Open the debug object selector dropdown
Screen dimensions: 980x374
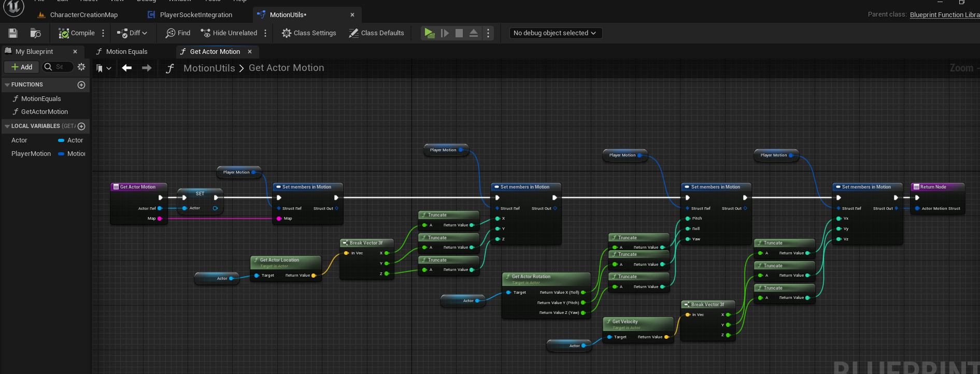(555, 33)
